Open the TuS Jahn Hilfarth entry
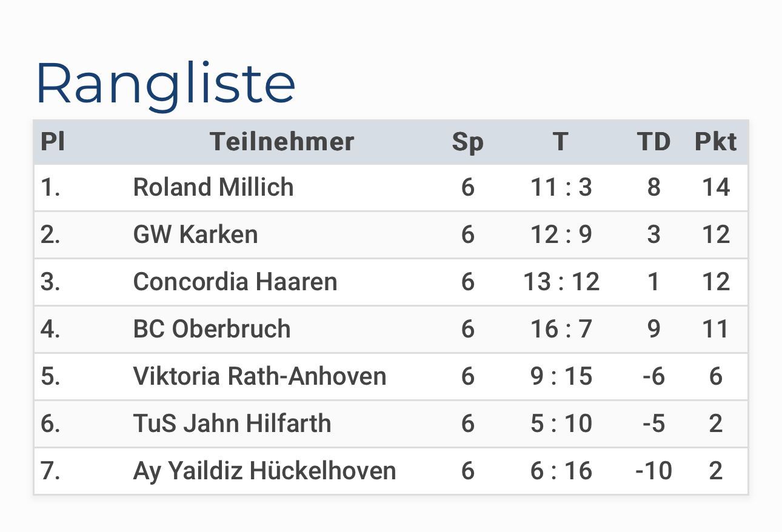Screen dimensions: 782x532 point(232,424)
